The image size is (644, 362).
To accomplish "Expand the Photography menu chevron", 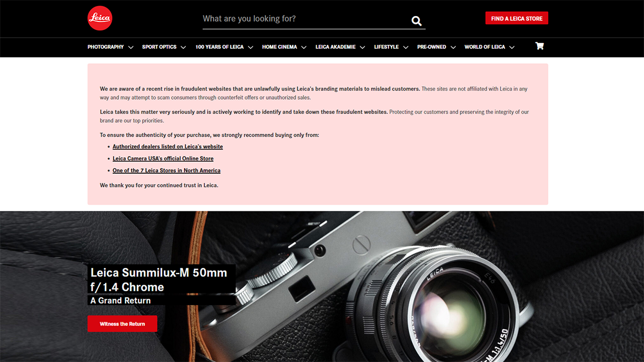I will tap(131, 47).
